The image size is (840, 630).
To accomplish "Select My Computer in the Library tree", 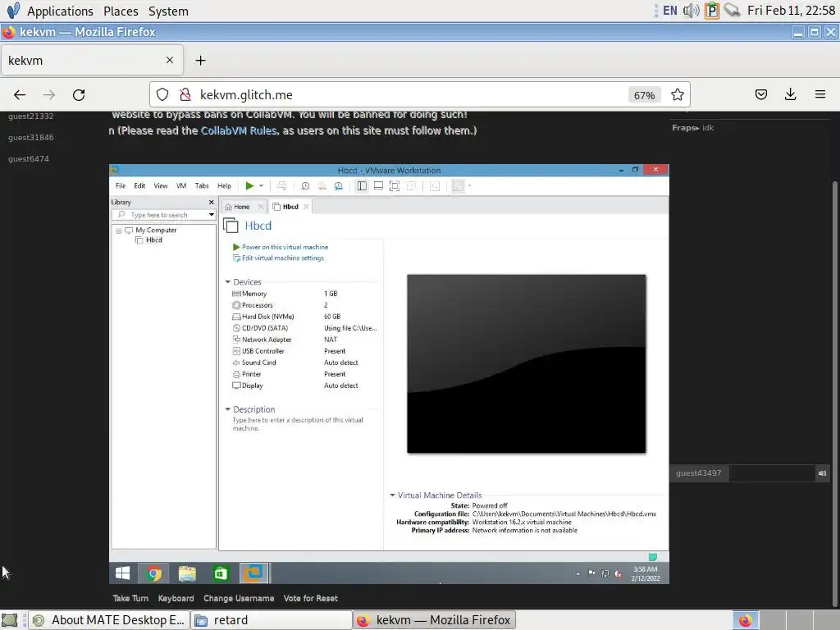I will coord(156,231).
